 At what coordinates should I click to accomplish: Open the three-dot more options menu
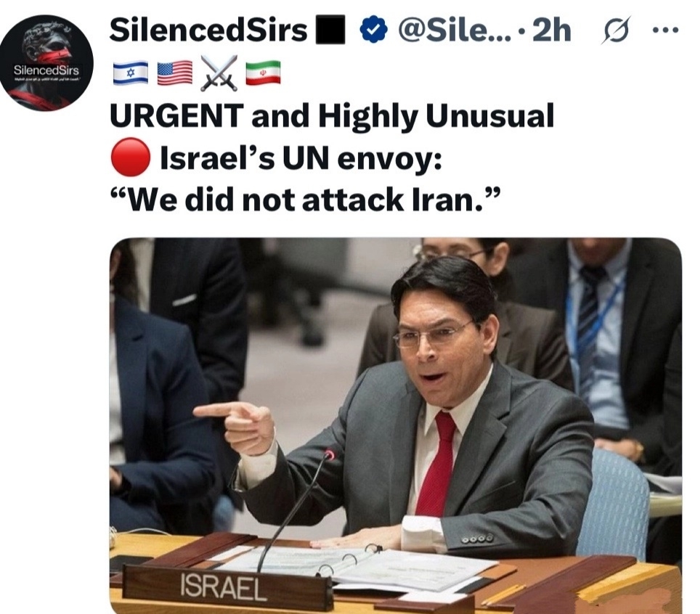pyautogui.click(x=665, y=30)
